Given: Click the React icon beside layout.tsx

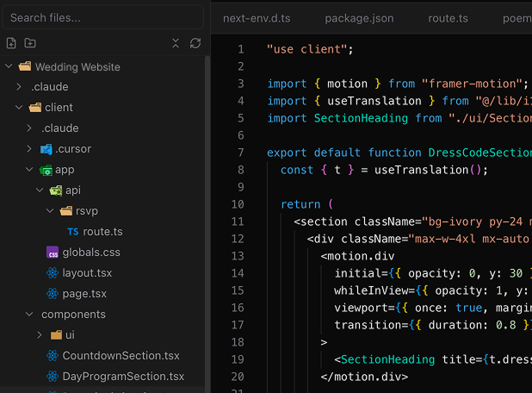Looking at the screenshot, I should (53, 273).
